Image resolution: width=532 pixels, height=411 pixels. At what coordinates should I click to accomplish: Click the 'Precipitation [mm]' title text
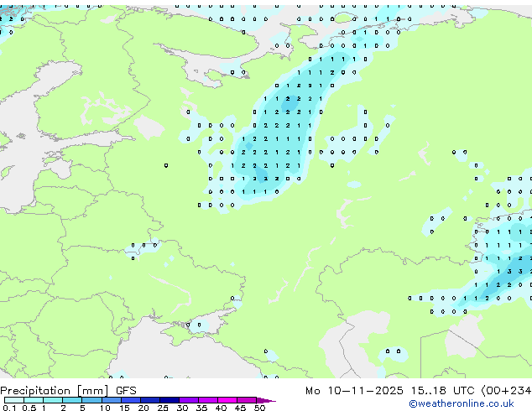point(55,391)
